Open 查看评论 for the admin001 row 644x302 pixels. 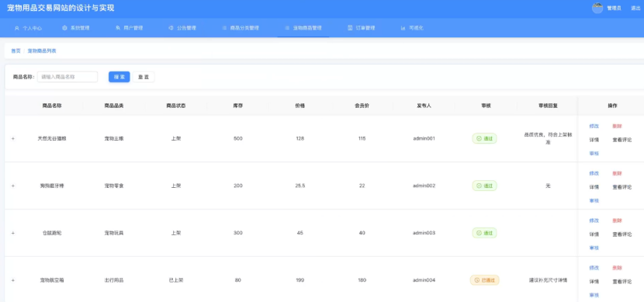point(621,140)
